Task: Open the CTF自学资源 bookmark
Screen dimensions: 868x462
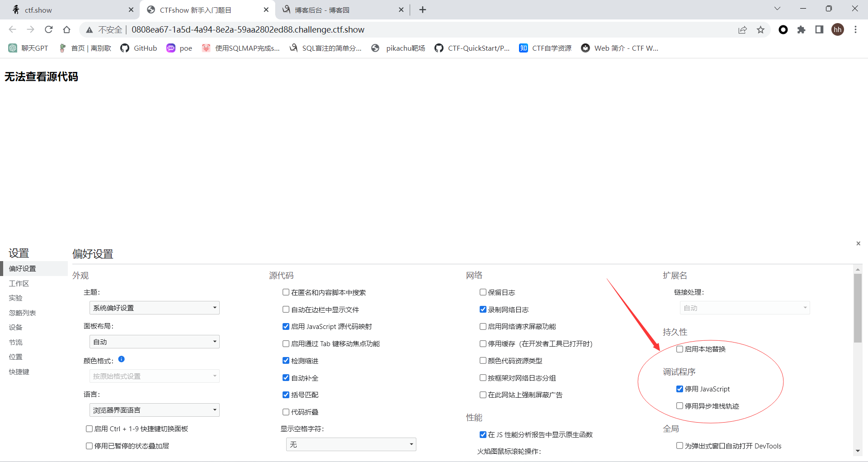Action: 545,48
